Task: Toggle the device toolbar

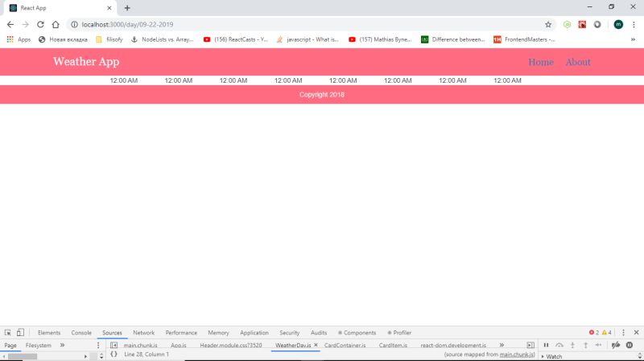Action: 20,333
